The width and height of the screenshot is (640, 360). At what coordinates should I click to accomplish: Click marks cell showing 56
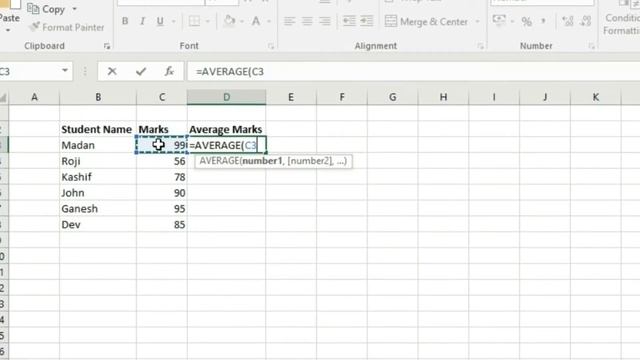162,161
